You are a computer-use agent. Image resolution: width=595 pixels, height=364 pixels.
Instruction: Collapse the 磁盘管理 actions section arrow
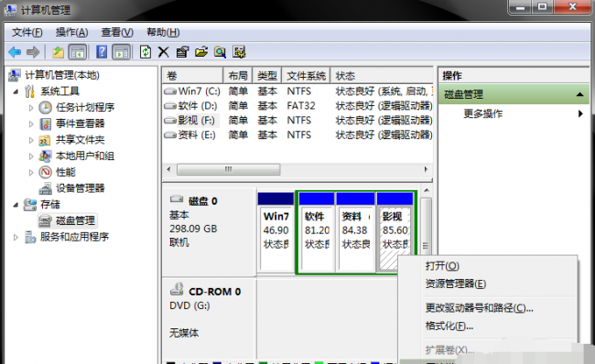tap(579, 94)
